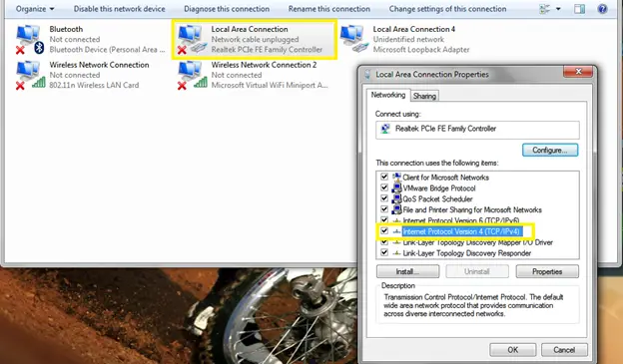Toggle the QoS Packet Scheduler checkbox
Image resolution: width=623 pixels, height=364 pixels.
coord(384,198)
